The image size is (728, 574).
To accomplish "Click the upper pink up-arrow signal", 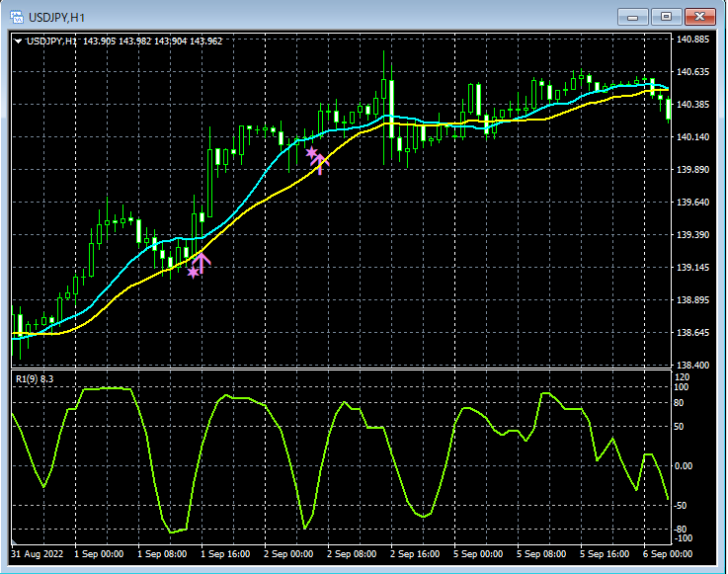I will click(x=320, y=163).
